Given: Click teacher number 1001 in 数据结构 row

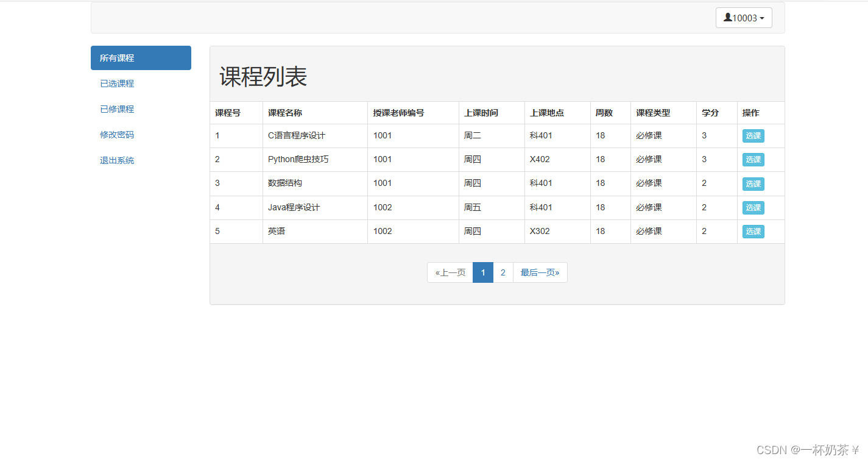Looking at the screenshot, I should [383, 183].
